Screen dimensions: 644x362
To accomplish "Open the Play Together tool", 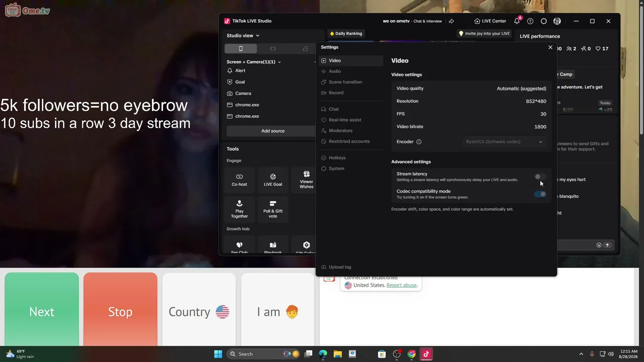I will 239,209.
